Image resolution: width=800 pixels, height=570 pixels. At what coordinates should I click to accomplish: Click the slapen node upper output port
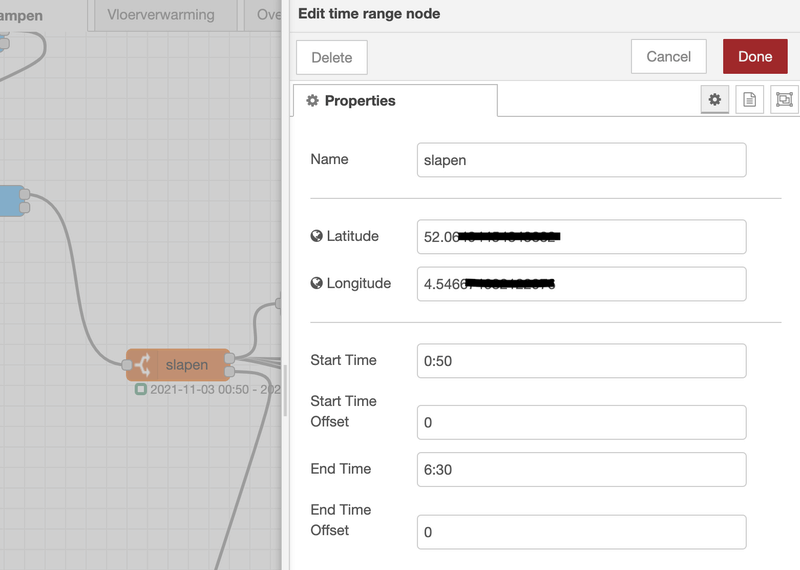tap(230, 358)
